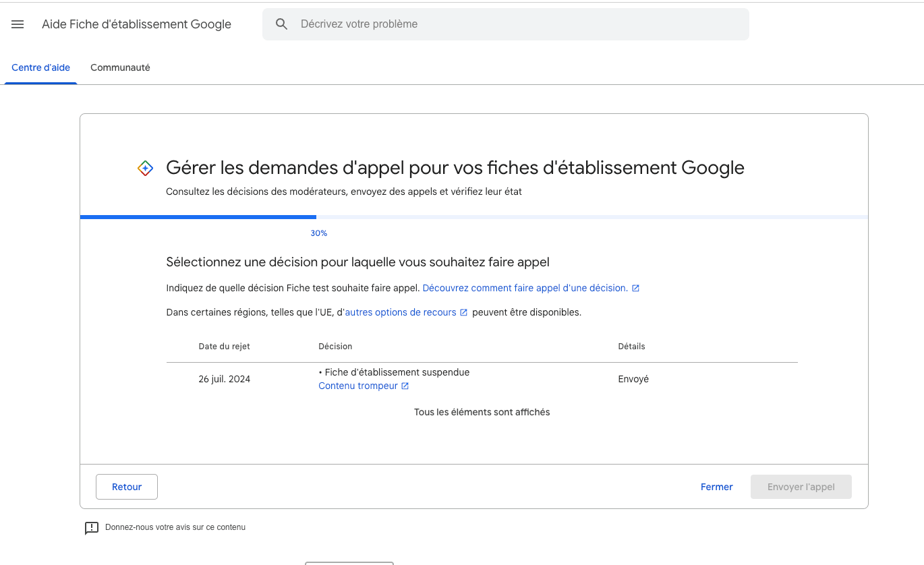Viewport: 924px width, 565px height.
Task: Click the 30% progress bar
Action: click(x=473, y=217)
